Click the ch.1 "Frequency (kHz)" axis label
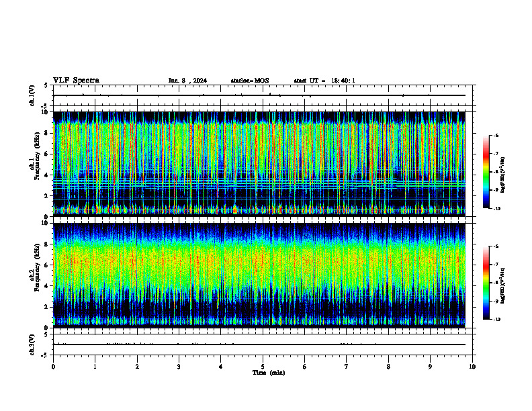The image size is (532, 411). [x=38, y=156]
